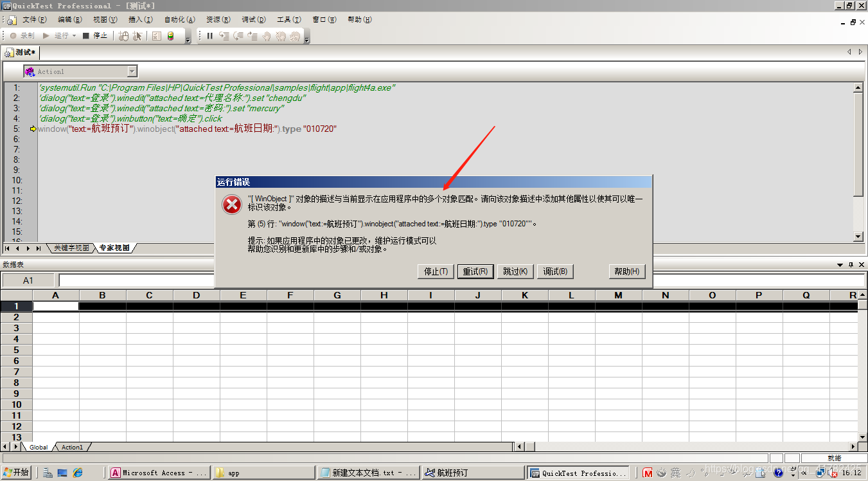The height and width of the screenshot is (481, 868).
Task: Click line 1 systemutil.Run comment text
Action: click(x=217, y=88)
